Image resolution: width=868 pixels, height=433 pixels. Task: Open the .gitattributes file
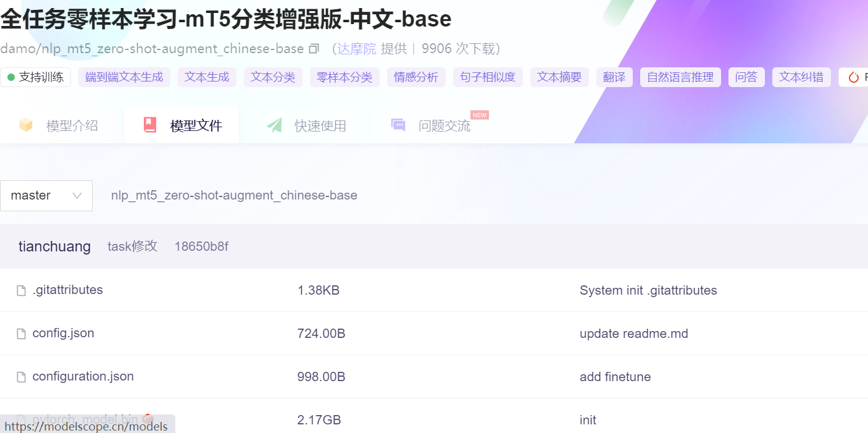[x=67, y=290]
